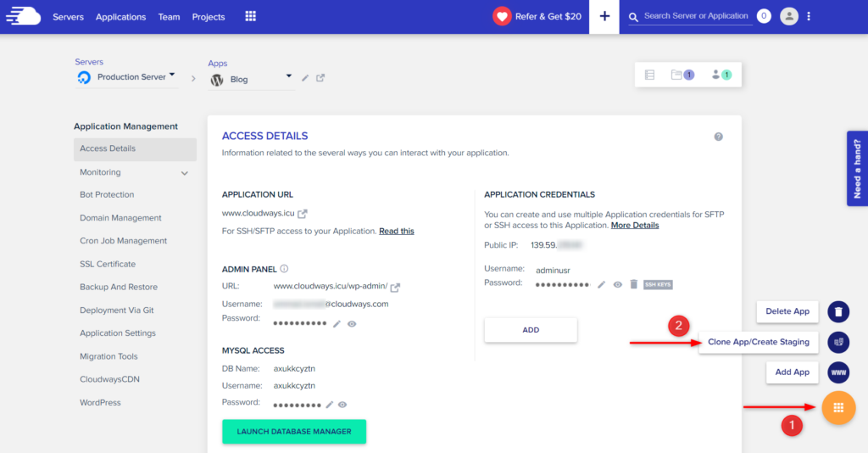Open the Servers menu in navbar

coord(68,17)
